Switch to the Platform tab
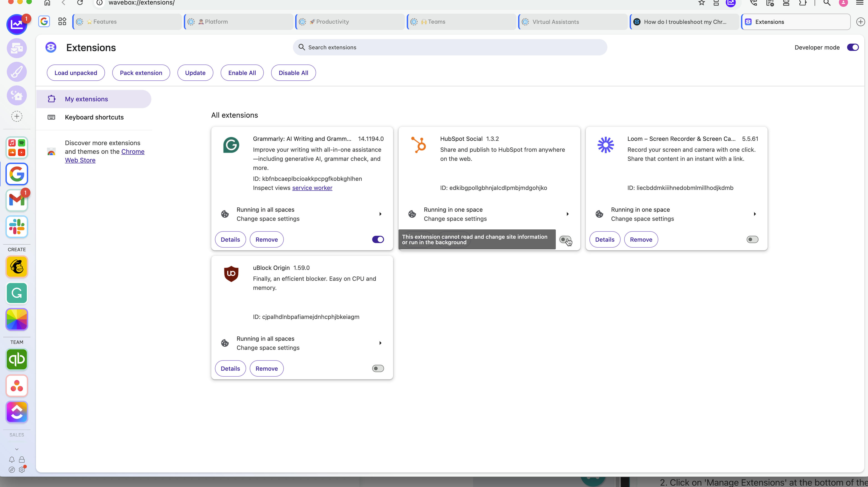The width and height of the screenshot is (868, 487). (x=239, y=22)
